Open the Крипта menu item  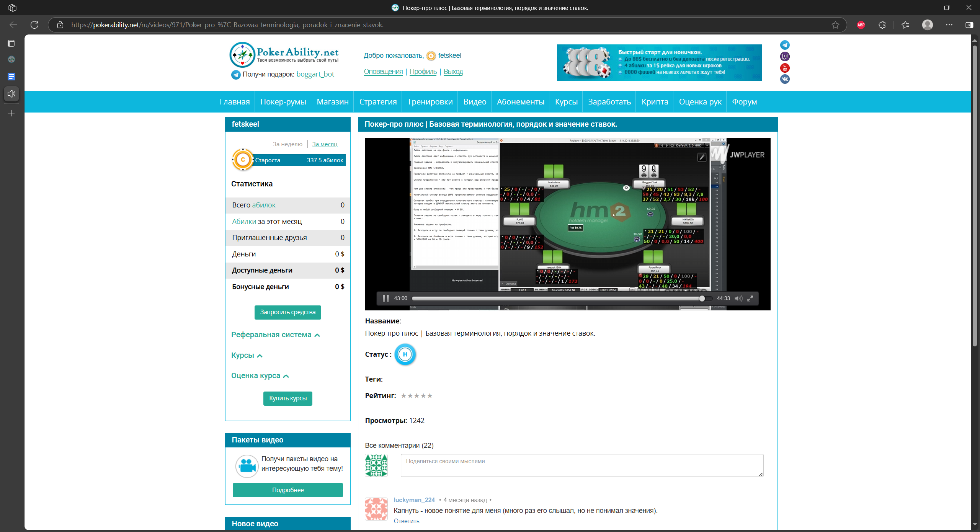pyautogui.click(x=655, y=102)
